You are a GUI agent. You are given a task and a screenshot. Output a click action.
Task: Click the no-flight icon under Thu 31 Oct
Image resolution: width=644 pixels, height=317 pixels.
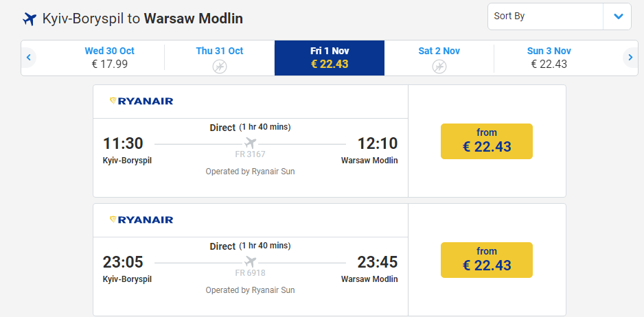(x=220, y=66)
